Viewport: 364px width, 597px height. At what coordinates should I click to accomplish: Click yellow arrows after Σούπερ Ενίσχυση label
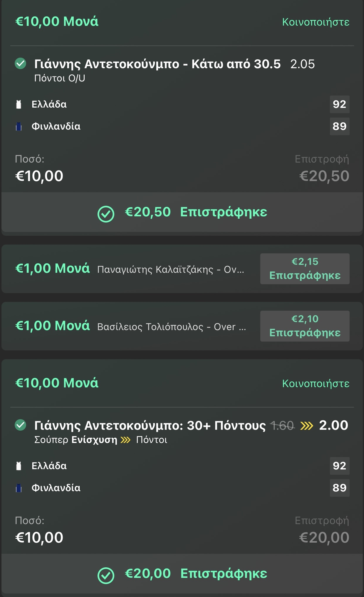(x=125, y=440)
